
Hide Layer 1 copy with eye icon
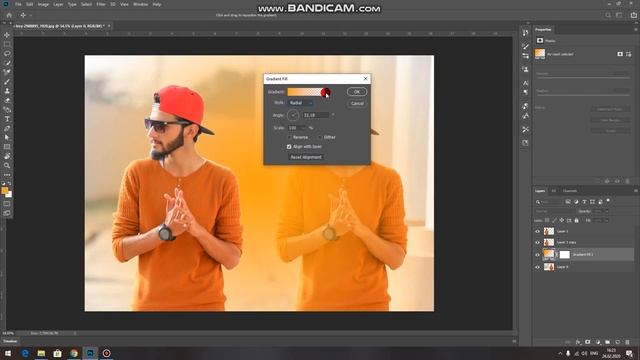point(538,242)
